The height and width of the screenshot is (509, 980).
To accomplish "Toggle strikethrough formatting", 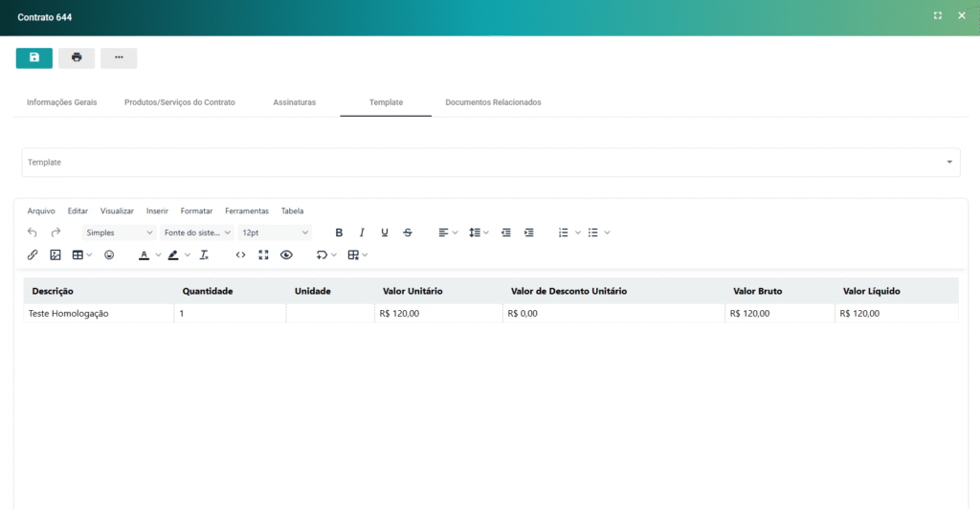I will 408,232.
